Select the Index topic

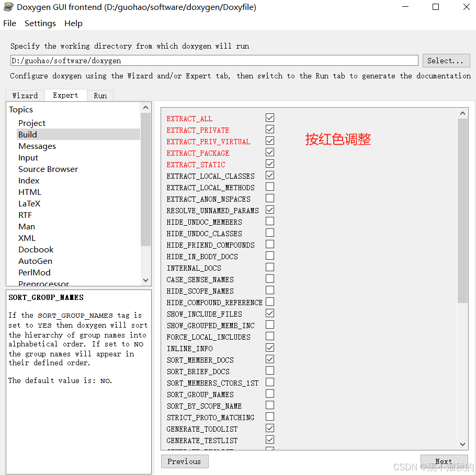29,180
